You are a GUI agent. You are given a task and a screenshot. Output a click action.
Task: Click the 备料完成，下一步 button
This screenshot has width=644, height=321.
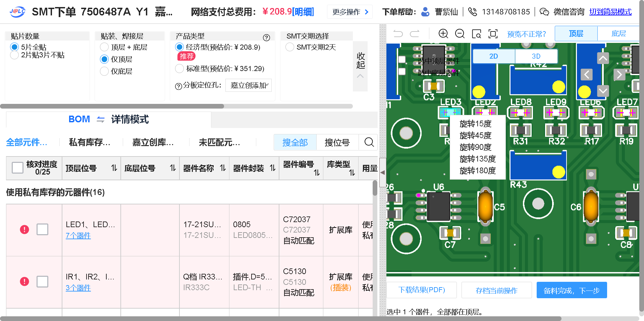click(x=571, y=290)
